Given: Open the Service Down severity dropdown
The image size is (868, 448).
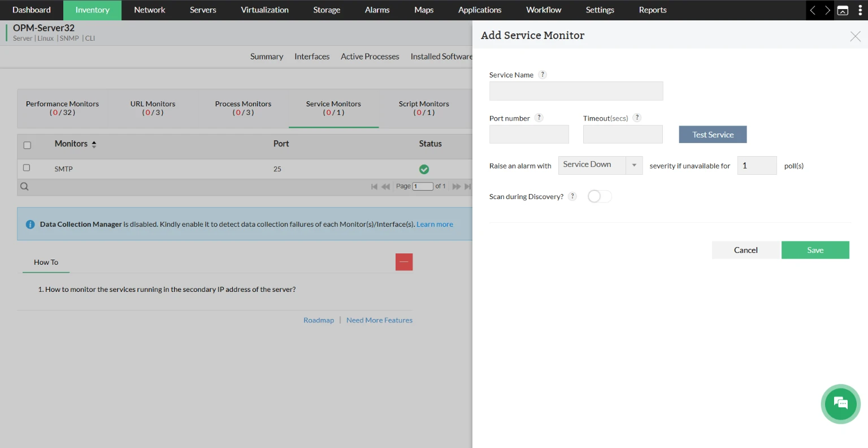Looking at the screenshot, I should pos(600,165).
